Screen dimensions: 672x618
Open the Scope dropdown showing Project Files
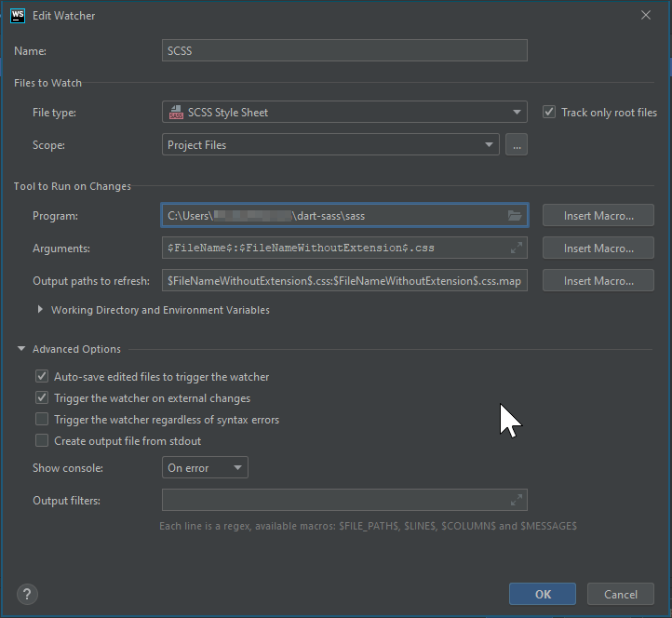[x=331, y=145]
